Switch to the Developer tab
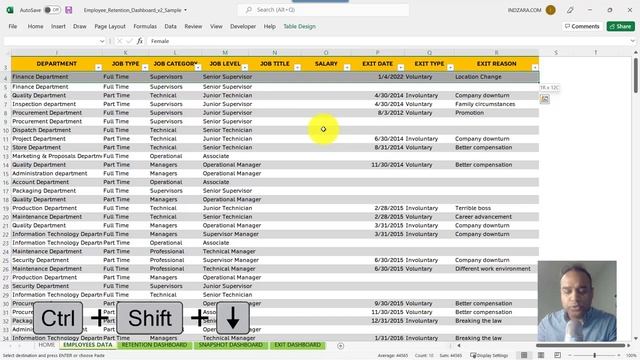 pyautogui.click(x=243, y=26)
